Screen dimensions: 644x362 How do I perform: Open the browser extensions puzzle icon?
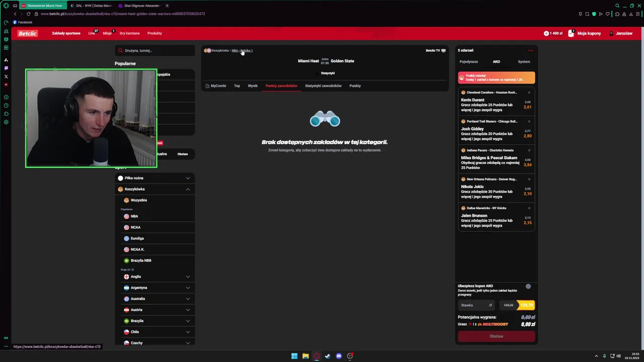[617, 14]
